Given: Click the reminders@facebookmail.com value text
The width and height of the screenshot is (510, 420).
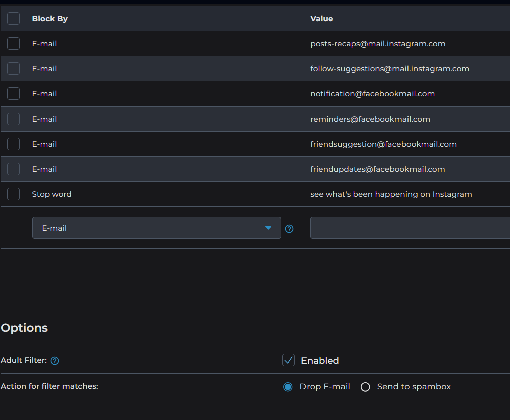Looking at the screenshot, I should pyautogui.click(x=370, y=119).
